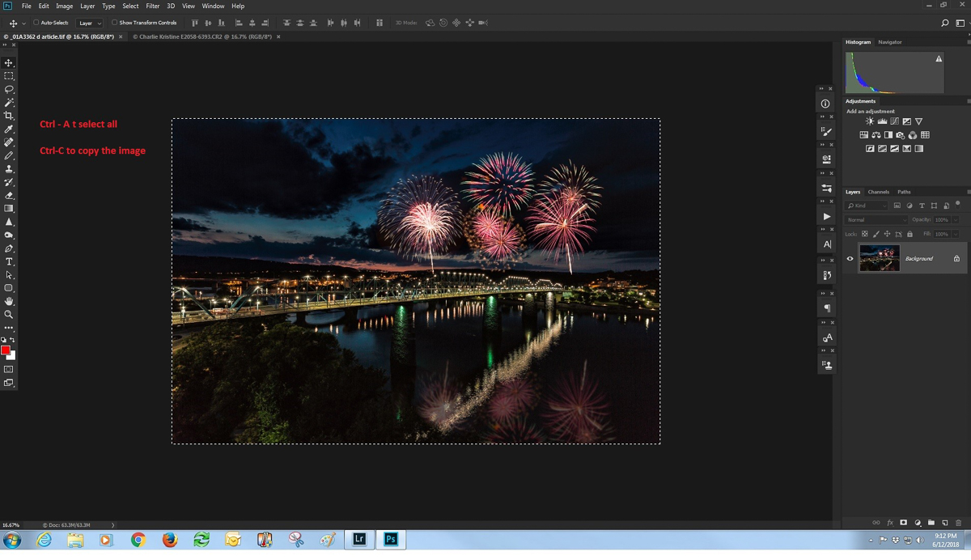This screenshot has width=971, height=560.
Task: Enable the Auto-Select checkbox
Action: point(36,23)
